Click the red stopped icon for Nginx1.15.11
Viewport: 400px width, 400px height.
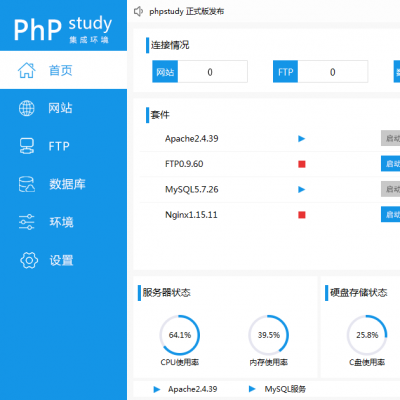coord(302,215)
